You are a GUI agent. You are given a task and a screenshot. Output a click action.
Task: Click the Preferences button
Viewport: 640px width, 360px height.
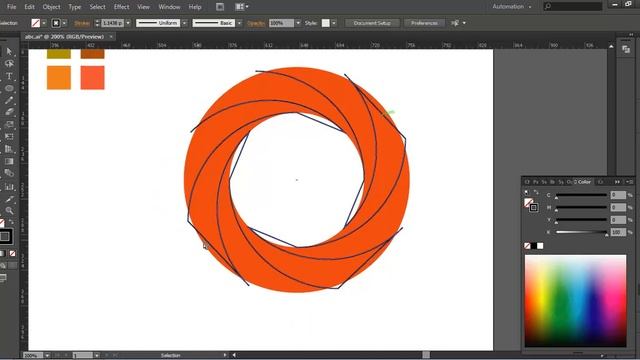coord(424,23)
